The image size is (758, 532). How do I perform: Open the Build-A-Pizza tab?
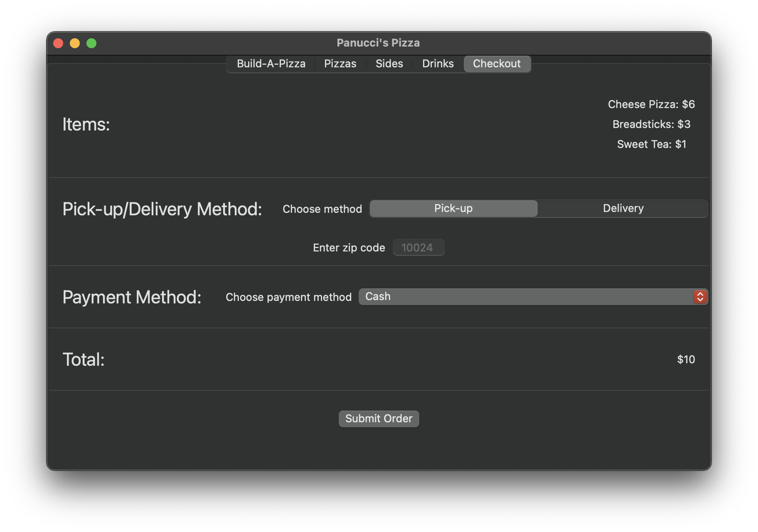(x=271, y=64)
